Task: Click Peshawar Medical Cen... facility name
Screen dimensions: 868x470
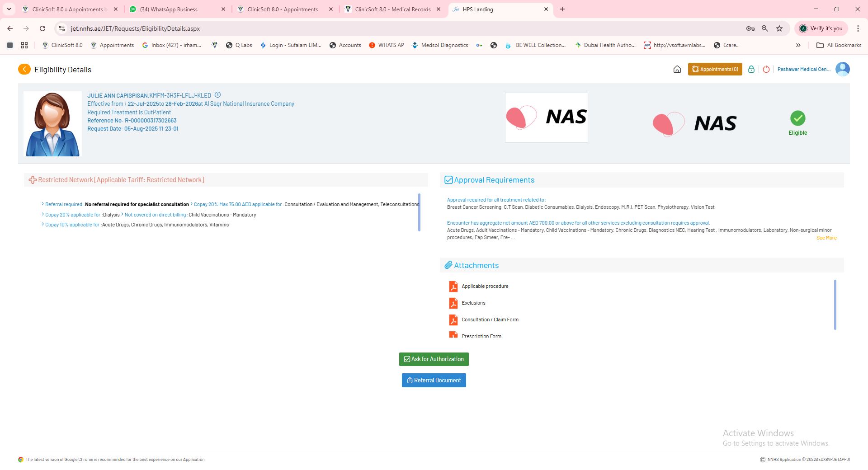Action: pos(804,69)
